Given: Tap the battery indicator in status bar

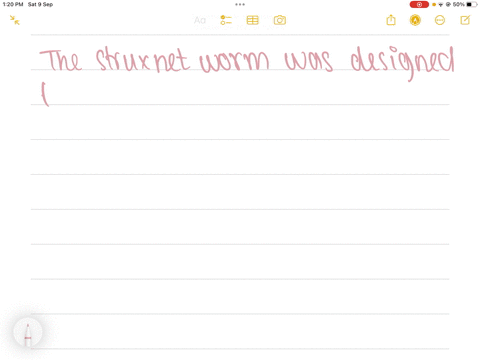Looking at the screenshot, I should click(x=472, y=4).
